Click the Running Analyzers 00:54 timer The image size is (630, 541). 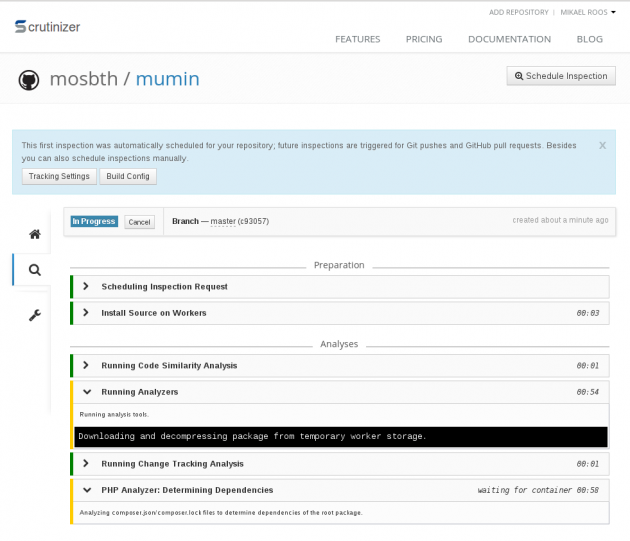587,392
